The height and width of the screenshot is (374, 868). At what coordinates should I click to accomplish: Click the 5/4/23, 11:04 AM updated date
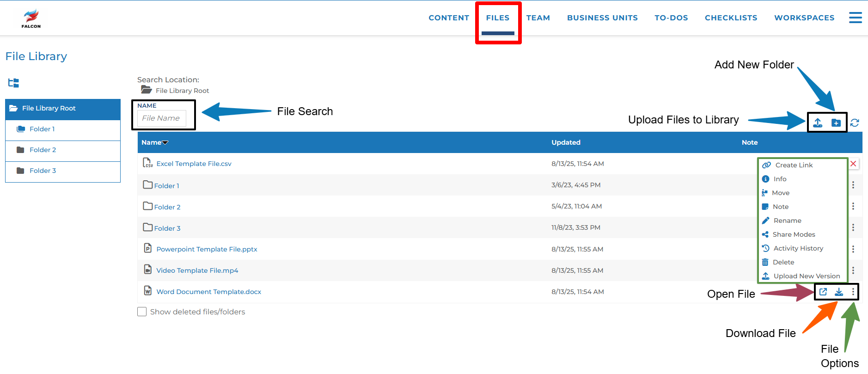click(x=576, y=206)
